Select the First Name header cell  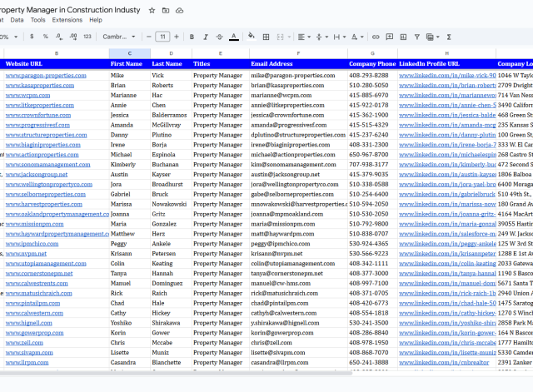(130, 64)
